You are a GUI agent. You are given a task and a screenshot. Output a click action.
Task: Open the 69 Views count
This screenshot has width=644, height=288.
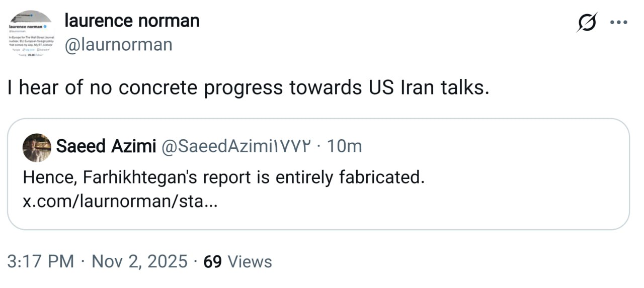(237, 262)
